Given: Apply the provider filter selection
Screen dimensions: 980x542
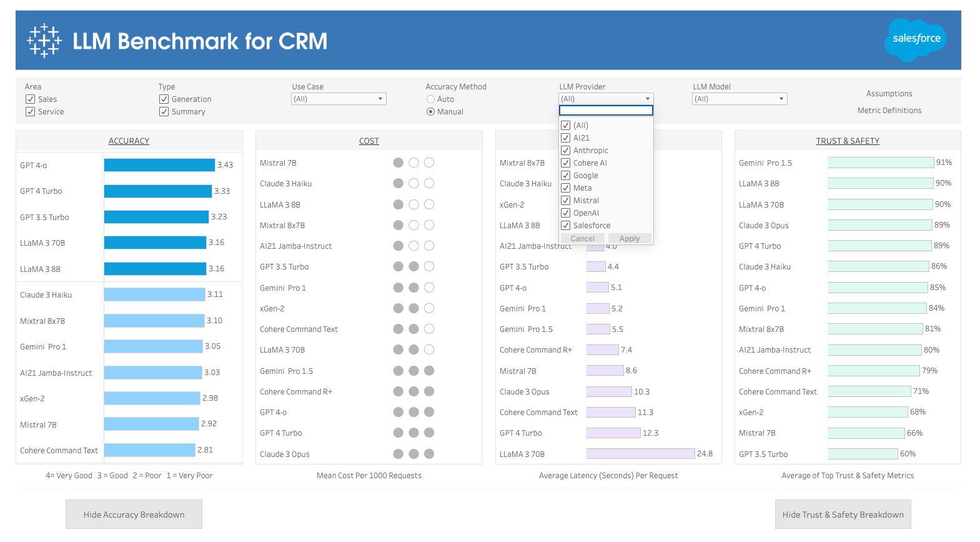Looking at the screenshot, I should (x=629, y=238).
